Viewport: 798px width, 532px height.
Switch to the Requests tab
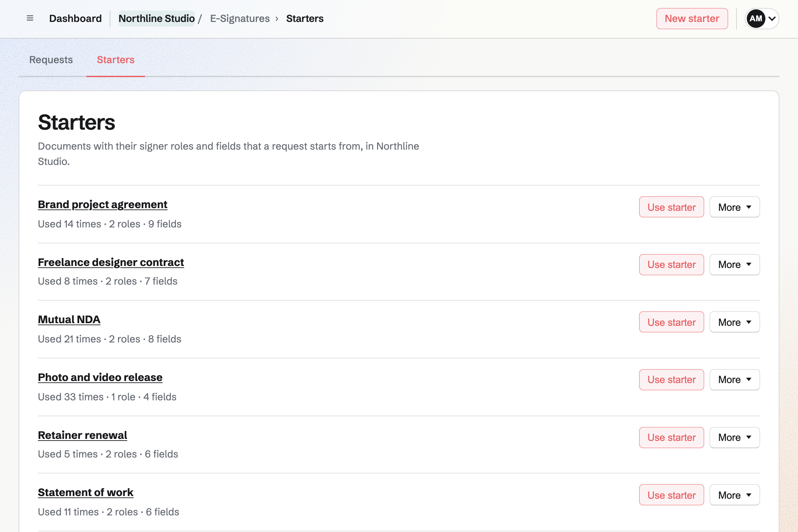point(51,60)
